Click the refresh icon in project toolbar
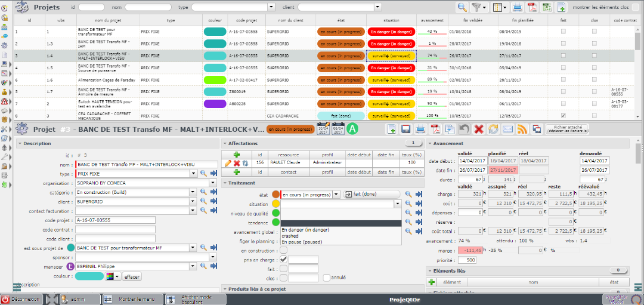 (x=493, y=129)
